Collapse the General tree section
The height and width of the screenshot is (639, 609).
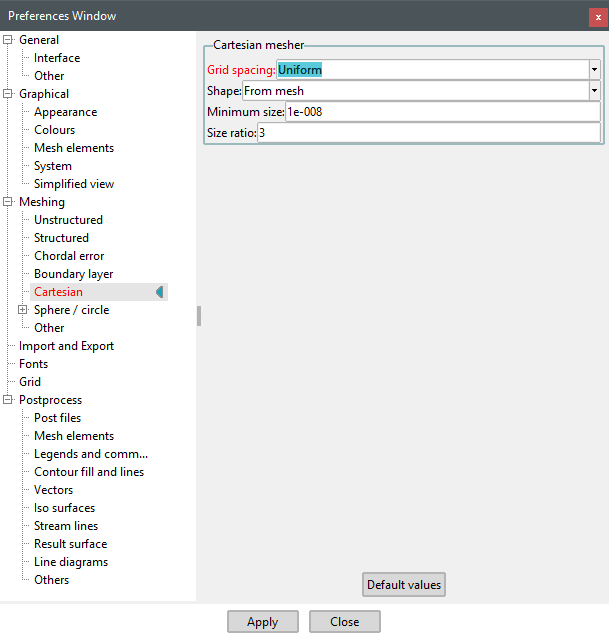9,40
